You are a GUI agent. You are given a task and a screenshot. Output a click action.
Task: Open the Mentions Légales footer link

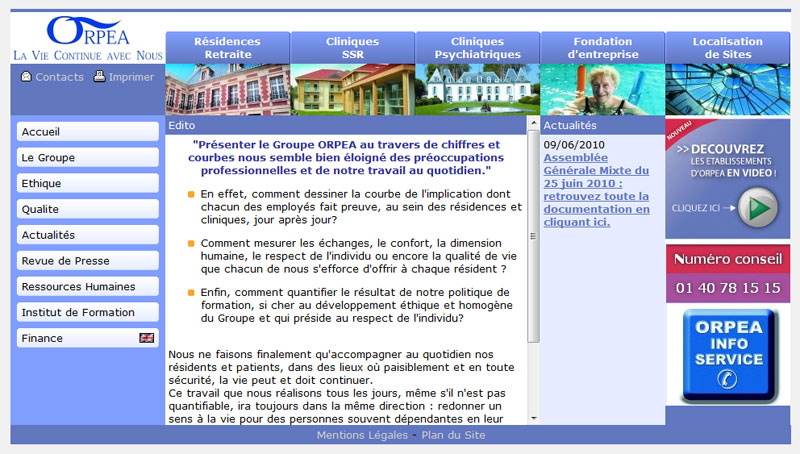pyautogui.click(x=362, y=435)
